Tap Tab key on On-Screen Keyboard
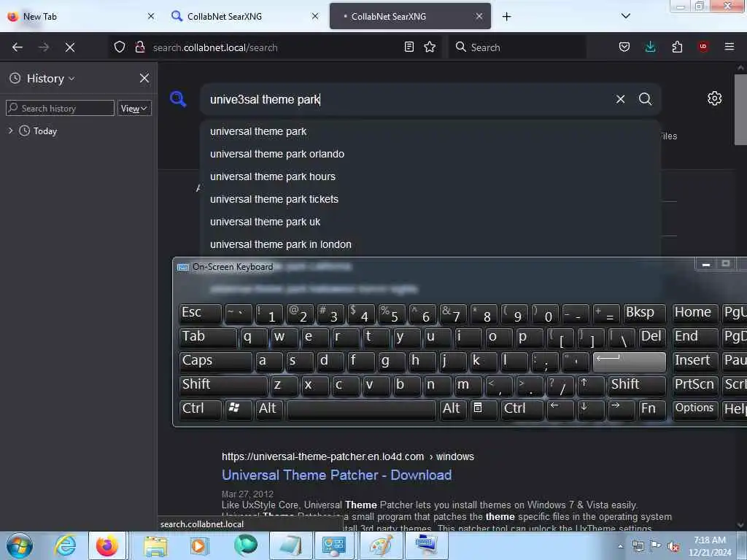 (x=208, y=337)
